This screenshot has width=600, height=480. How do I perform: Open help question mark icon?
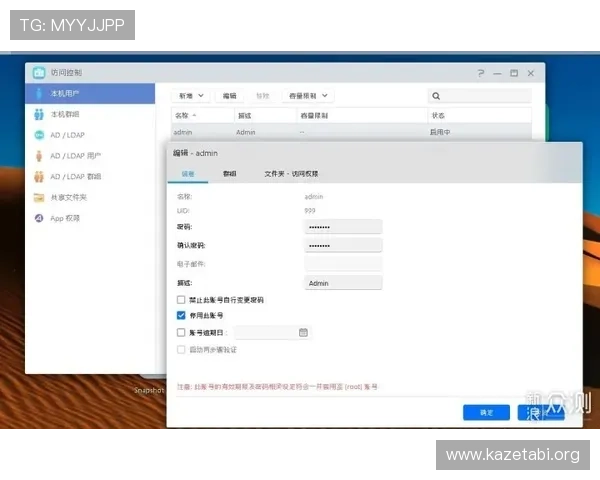(481, 73)
